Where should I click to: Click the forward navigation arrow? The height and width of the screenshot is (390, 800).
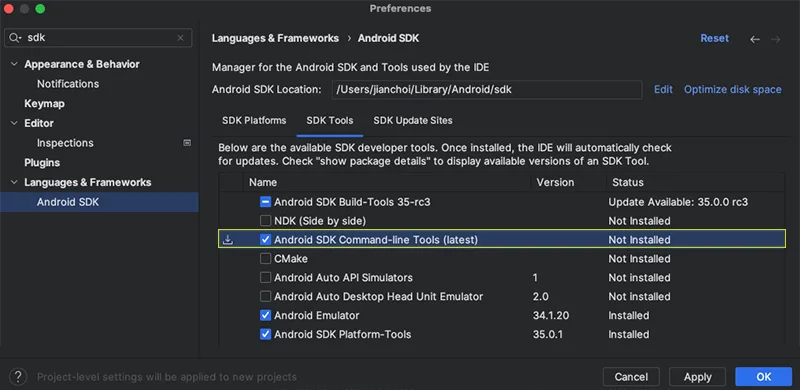pos(776,39)
